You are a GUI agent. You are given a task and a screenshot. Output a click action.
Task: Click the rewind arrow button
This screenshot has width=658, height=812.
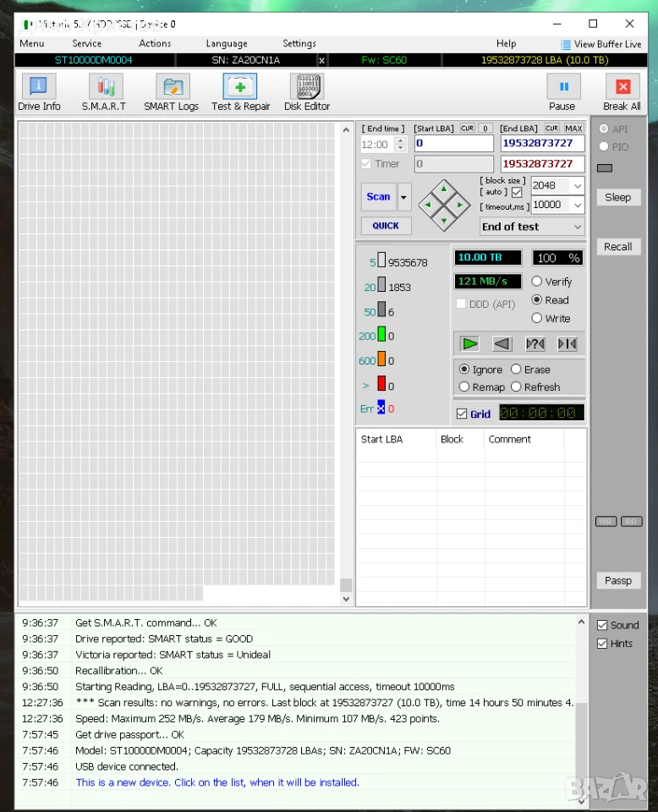pyautogui.click(x=502, y=344)
